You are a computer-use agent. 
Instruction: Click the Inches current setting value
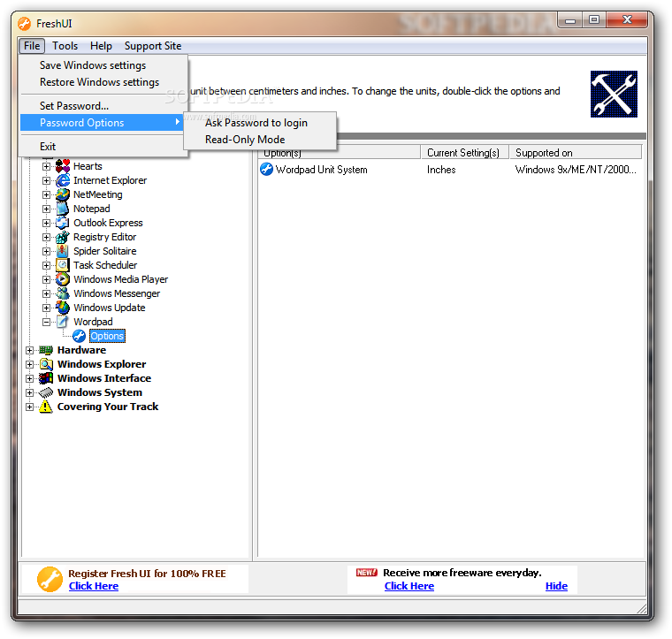pos(441,170)
